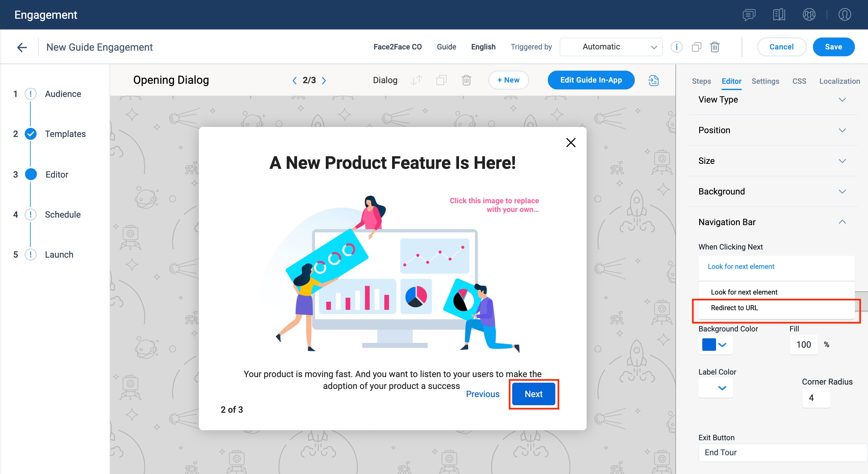Open the community icon in header

coord(809,15)
